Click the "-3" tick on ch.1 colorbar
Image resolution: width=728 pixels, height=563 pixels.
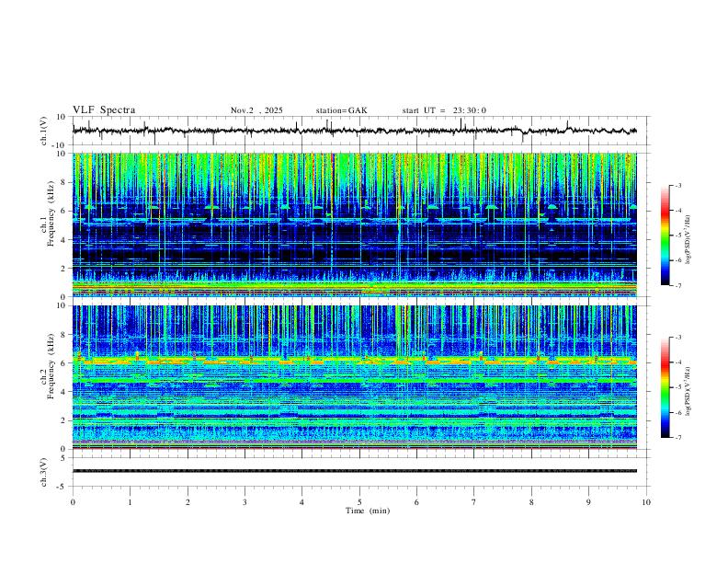[x=678, y=185]
